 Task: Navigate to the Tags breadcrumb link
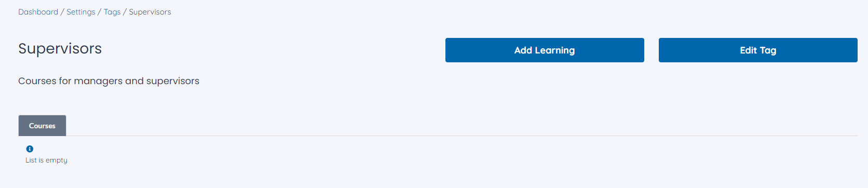112,12
